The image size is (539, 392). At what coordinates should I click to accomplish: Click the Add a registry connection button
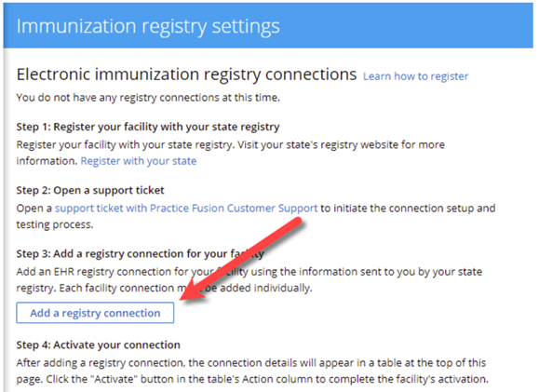[x=95, y=313]
